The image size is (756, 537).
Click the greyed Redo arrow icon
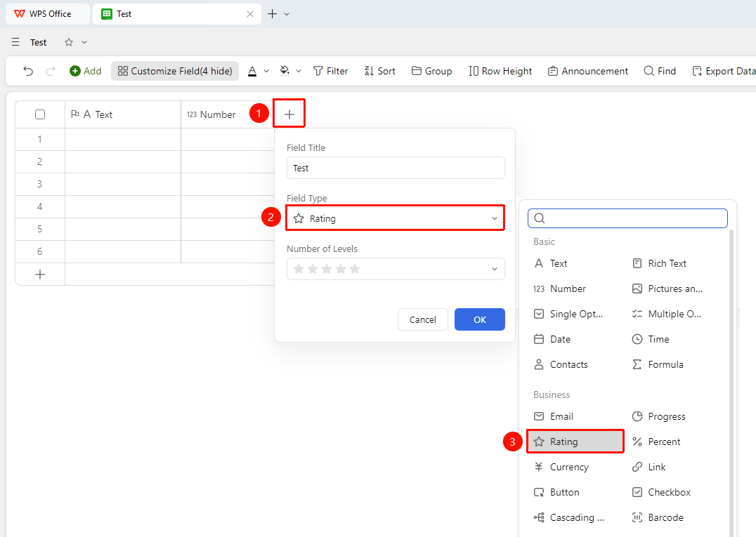tap(50, 72)
